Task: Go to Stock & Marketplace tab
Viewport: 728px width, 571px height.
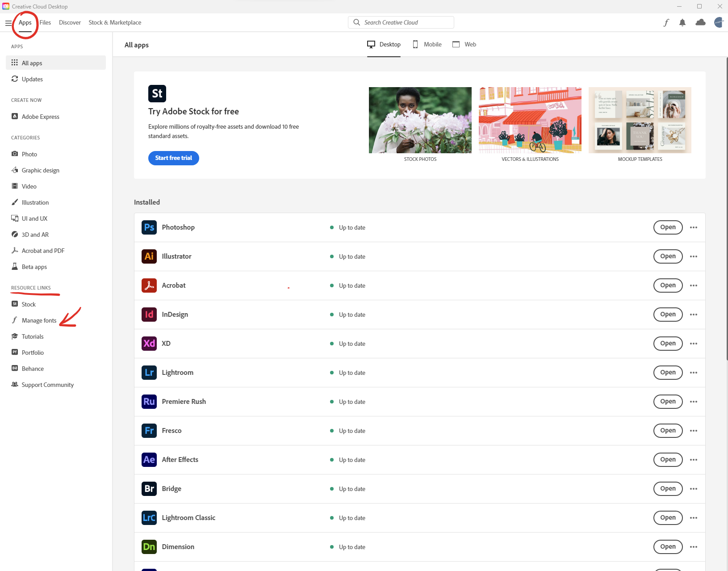Action: coord(115,22)
